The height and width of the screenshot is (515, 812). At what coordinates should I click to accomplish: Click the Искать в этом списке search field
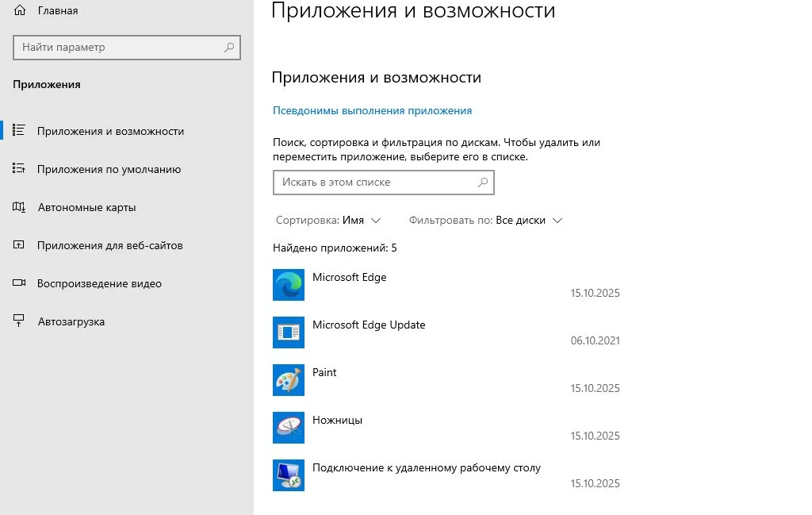373,183
